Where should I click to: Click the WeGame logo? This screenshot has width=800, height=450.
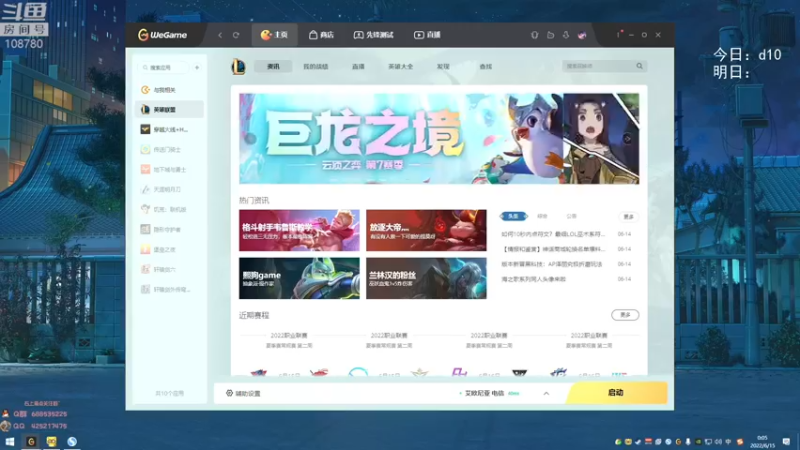point(162,35)
